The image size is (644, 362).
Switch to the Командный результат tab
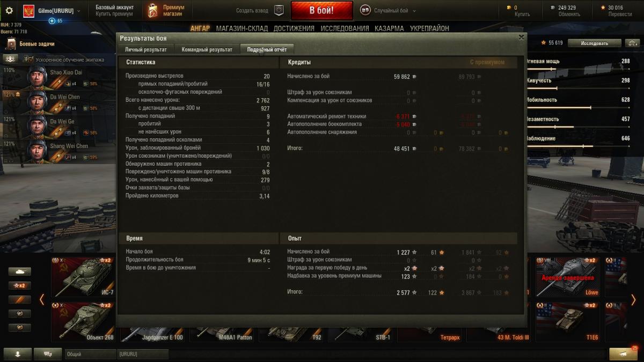click(207, 49)
